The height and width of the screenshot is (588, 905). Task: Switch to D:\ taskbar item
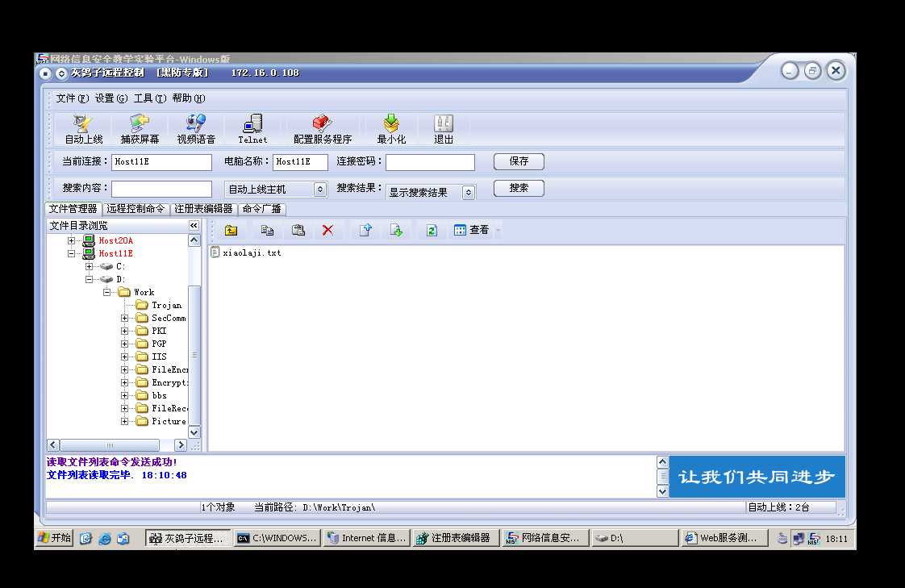point(636,538)
